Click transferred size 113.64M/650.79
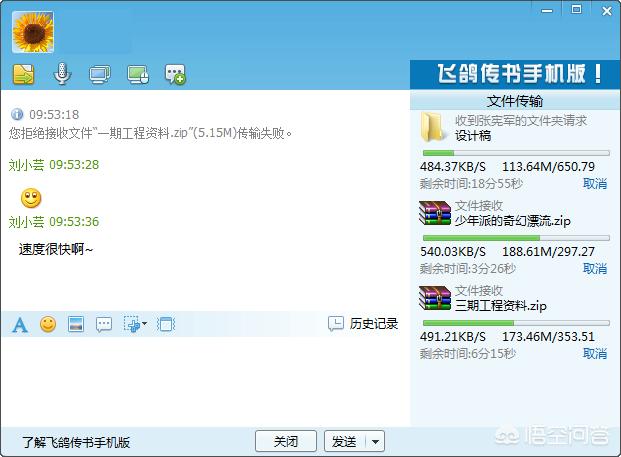621x457 pixels. [549, 166]
